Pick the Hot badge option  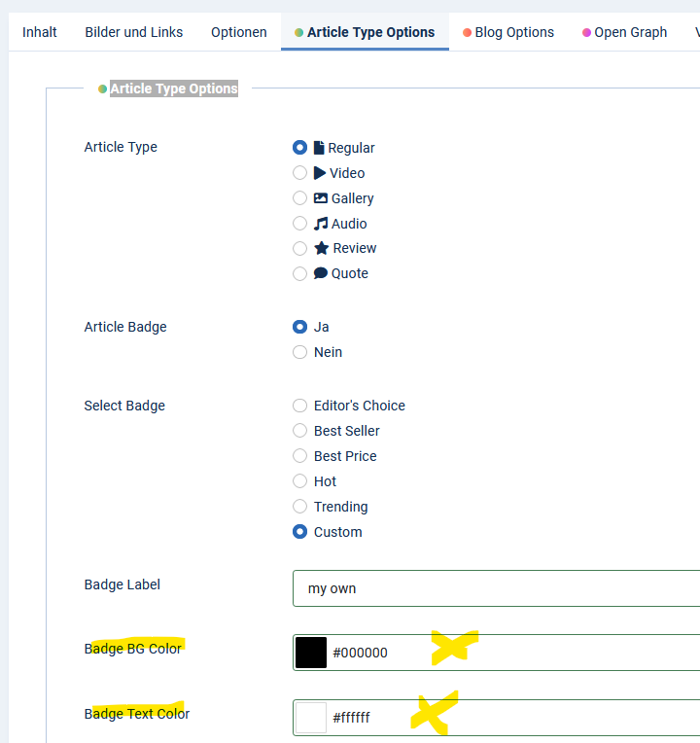click(x=299, y=481)
